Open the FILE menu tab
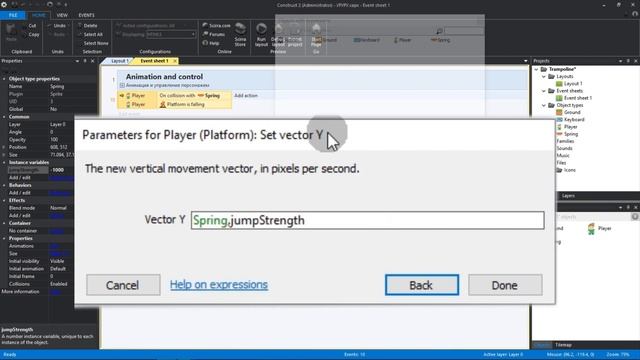Image resolution: width=640 pixels, height=360 pixels. [x=13, y=15]
